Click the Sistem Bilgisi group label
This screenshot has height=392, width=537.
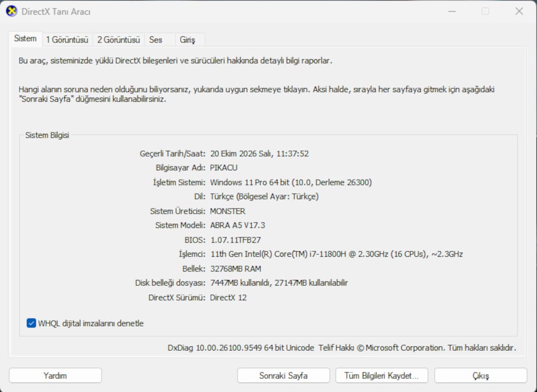coord(47,135)
